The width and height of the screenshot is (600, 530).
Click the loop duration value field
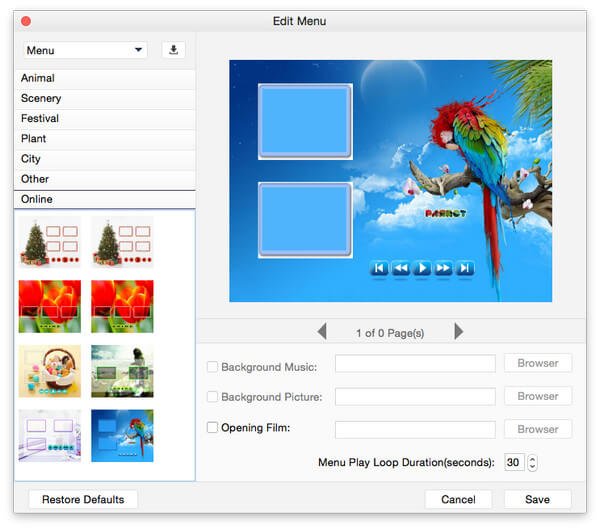point(514,462)
